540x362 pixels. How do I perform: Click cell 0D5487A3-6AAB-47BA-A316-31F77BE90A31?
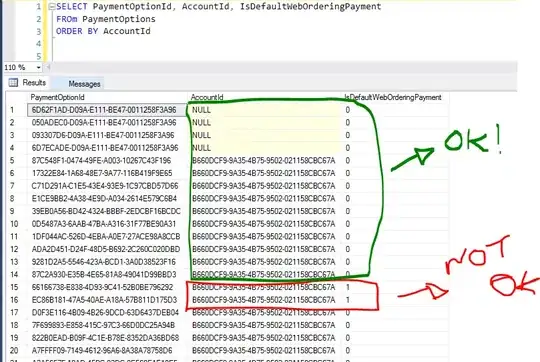coord(107,224)
